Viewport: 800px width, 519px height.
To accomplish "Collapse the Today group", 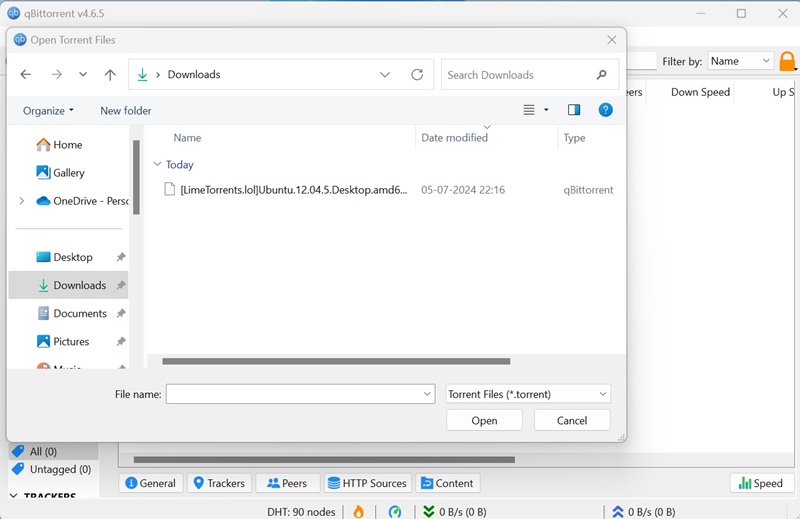I will [157, 164].
